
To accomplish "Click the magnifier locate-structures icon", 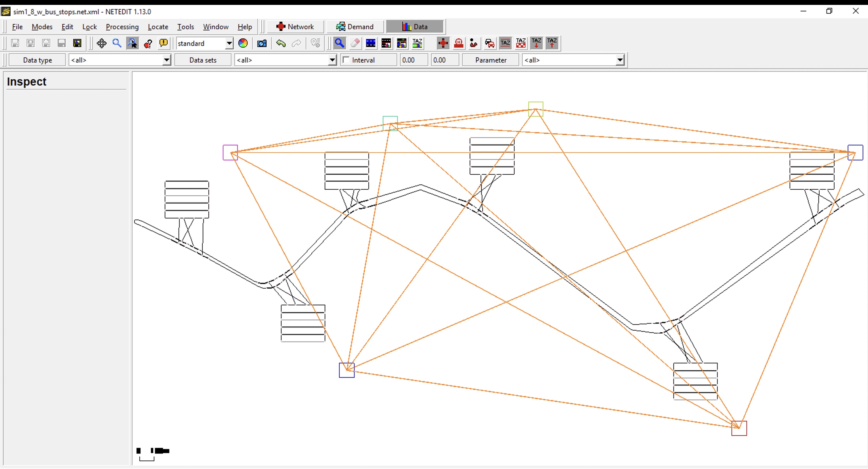I will (117, 43).
